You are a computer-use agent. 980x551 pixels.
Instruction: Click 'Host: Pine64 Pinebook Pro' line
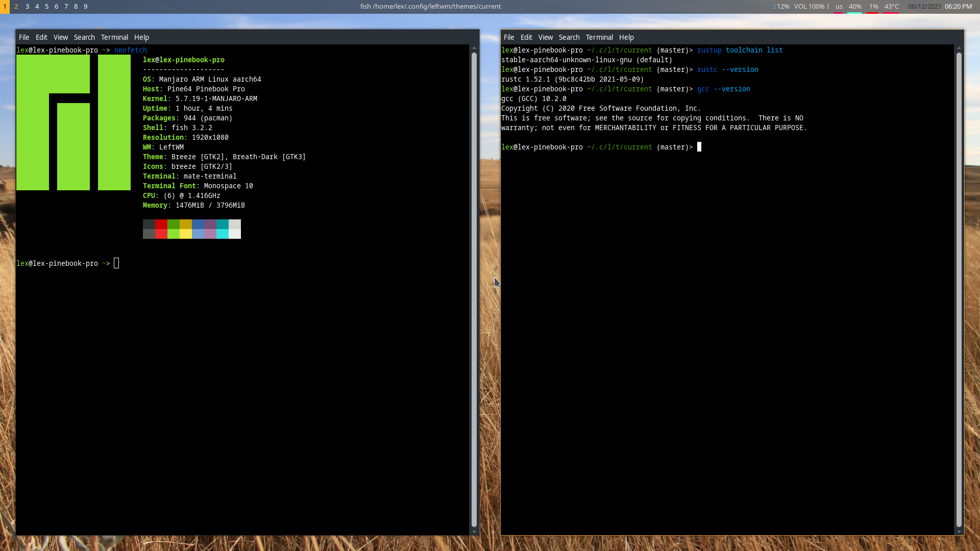(194, 89)
